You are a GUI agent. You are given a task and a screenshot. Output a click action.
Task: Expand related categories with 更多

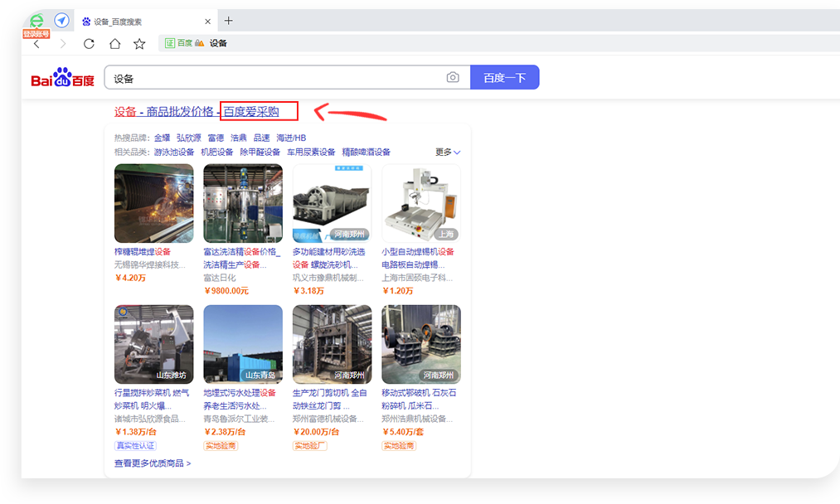coord(448,153)
